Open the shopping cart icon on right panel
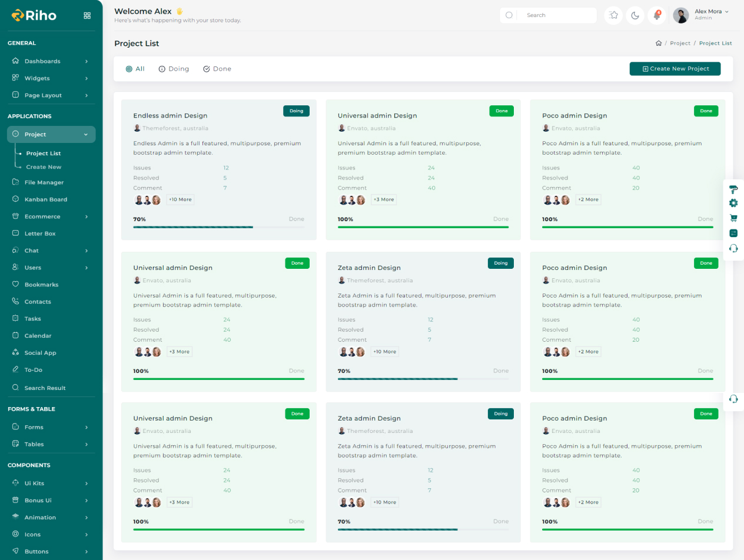The image size is (744, 560). 733,218
